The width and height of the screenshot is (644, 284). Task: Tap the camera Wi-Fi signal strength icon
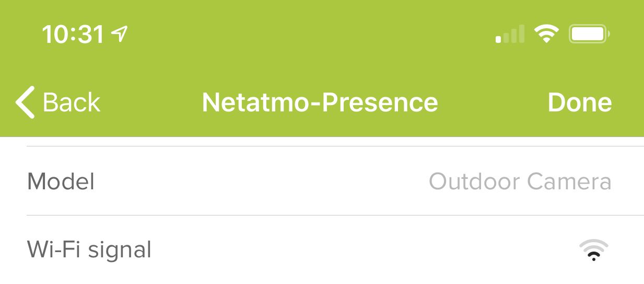[x=594, y=250]
